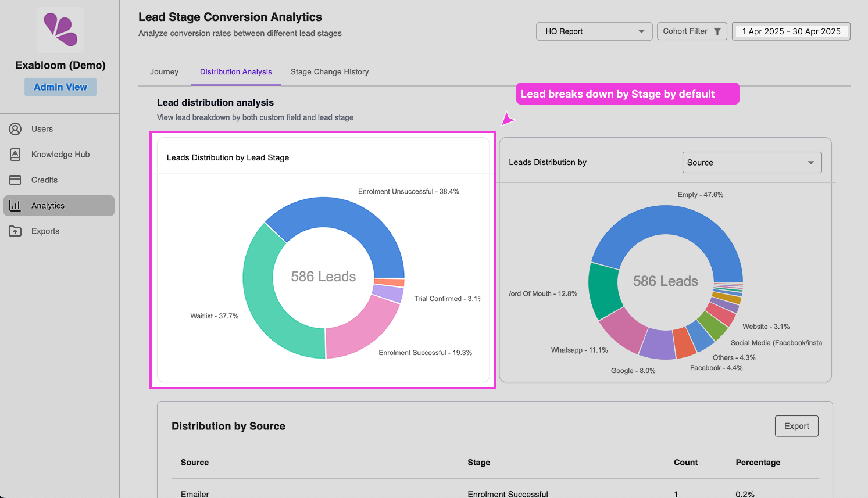The image size is (868, 498).
Task: Open the HQ Report dropdown
Action: 594,31
